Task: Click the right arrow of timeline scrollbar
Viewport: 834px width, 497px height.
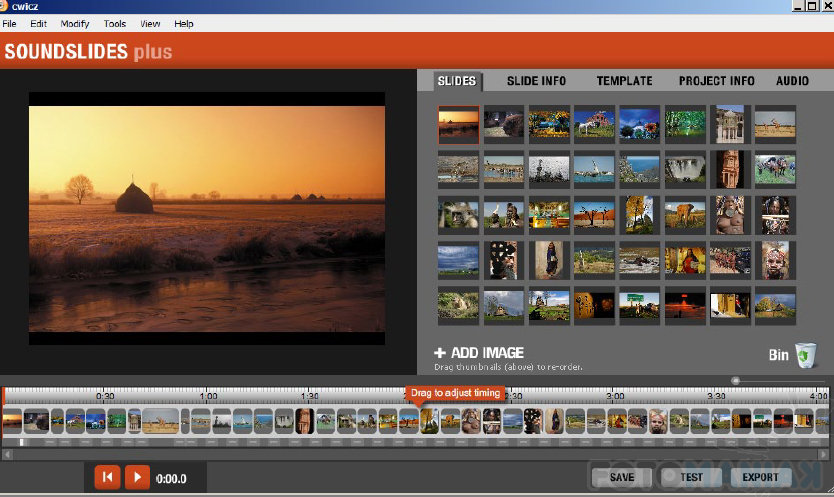Action: tap(823, 454)
